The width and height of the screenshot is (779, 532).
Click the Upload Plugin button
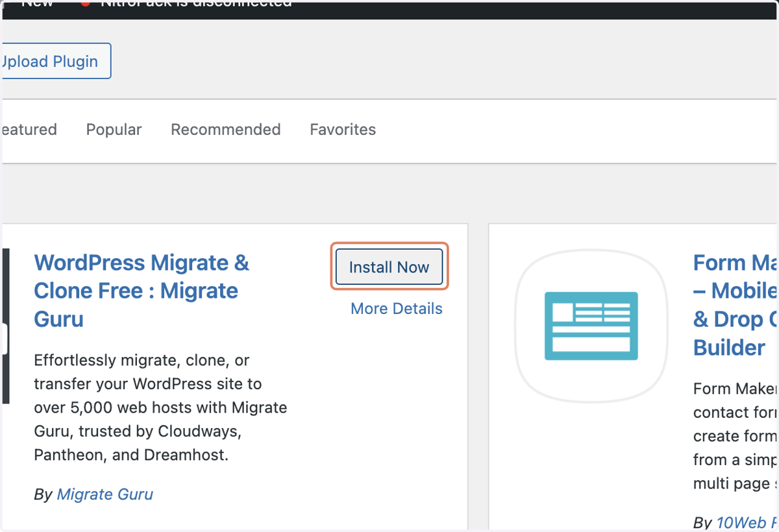[x=56, y=62]
